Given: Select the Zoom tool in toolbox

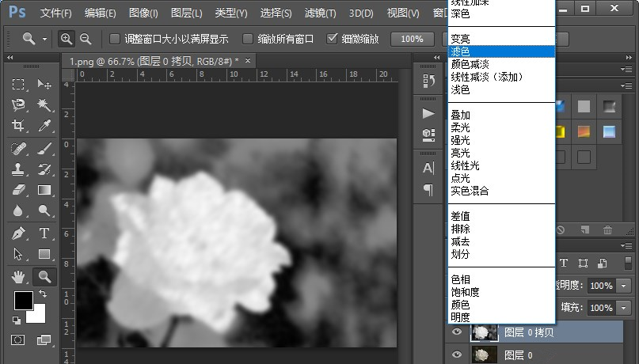Looking at the screenshot, I should (44, 277).
